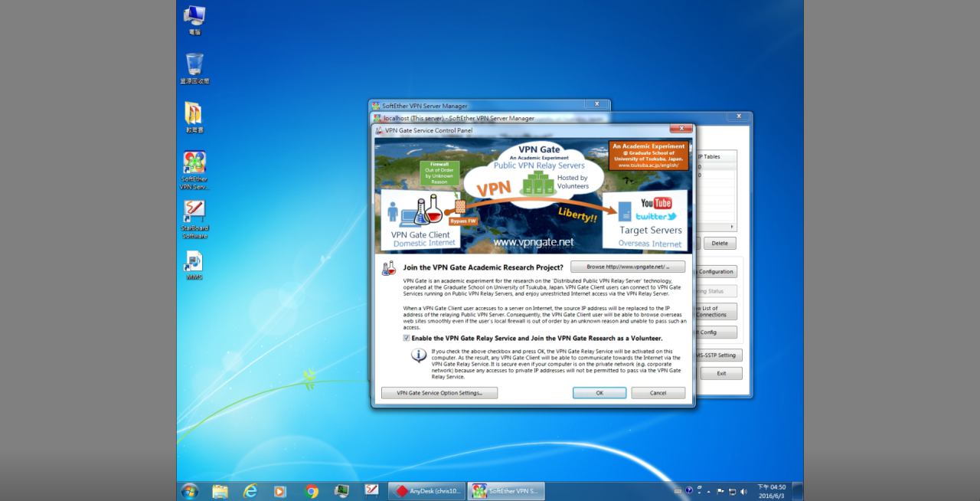
Task: Select SoftEther VPN Server desktop shortcut
Action: point(194,170)
